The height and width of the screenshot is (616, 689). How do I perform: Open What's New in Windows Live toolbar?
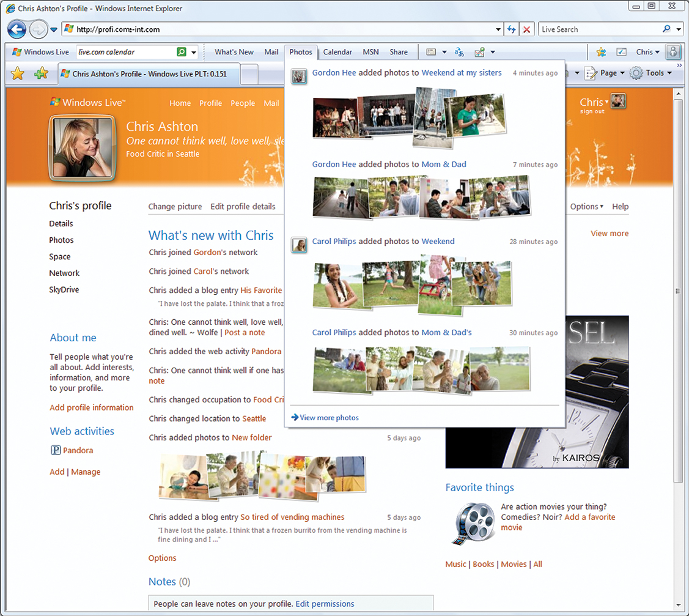tap(234, 52)
